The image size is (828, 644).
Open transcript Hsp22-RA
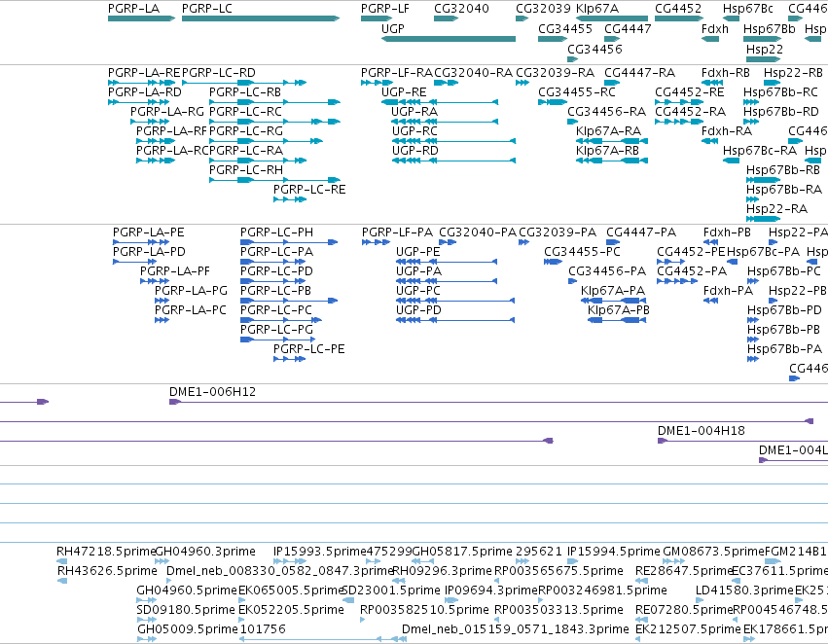click(x=776, y=209)
